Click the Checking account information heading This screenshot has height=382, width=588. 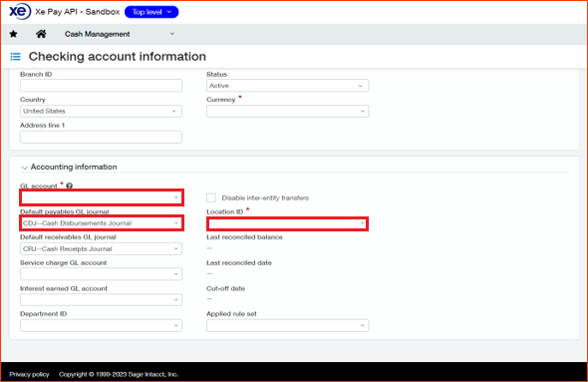click(118, 57)
